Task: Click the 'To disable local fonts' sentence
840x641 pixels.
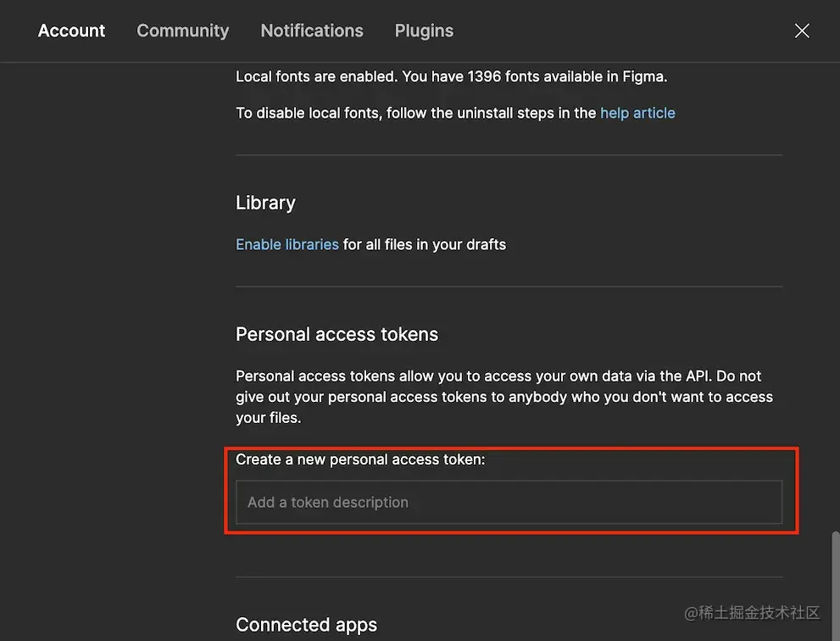Action: [455, 113]
